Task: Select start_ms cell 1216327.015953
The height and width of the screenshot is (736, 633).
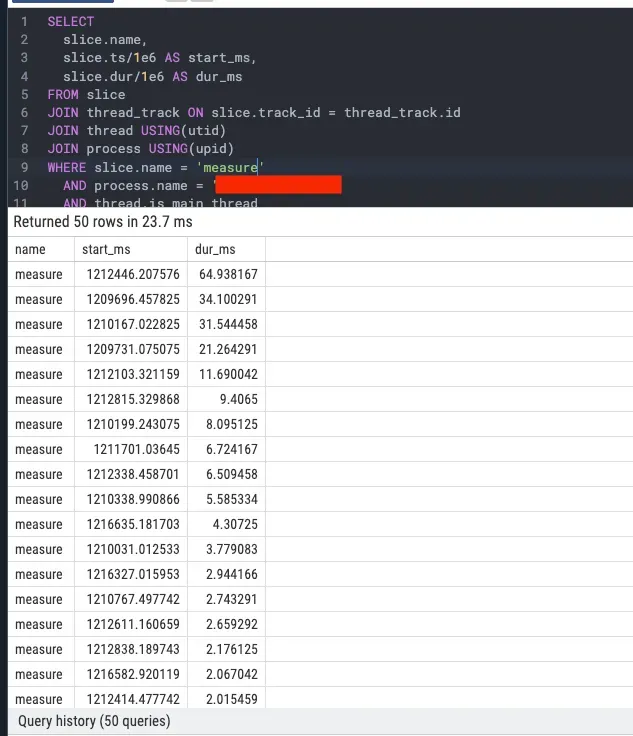Action: pyautogui.click(x=133, y=574)
